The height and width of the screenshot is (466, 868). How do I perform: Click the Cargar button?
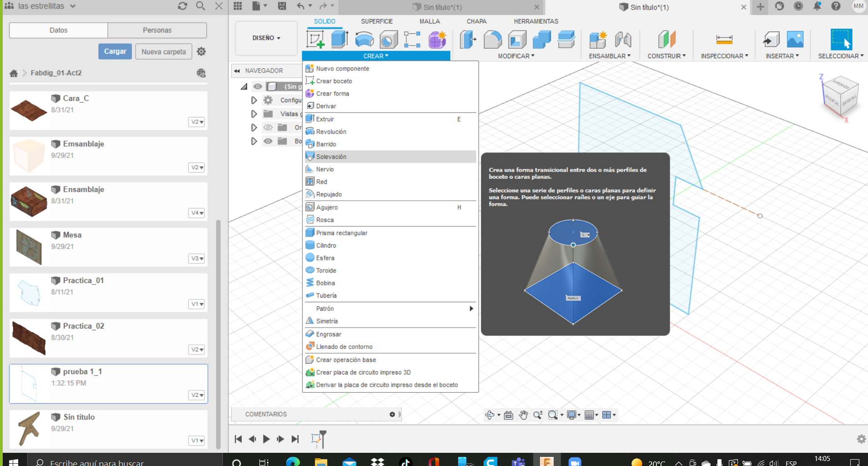pyautogui.click(x=115, y=51)
